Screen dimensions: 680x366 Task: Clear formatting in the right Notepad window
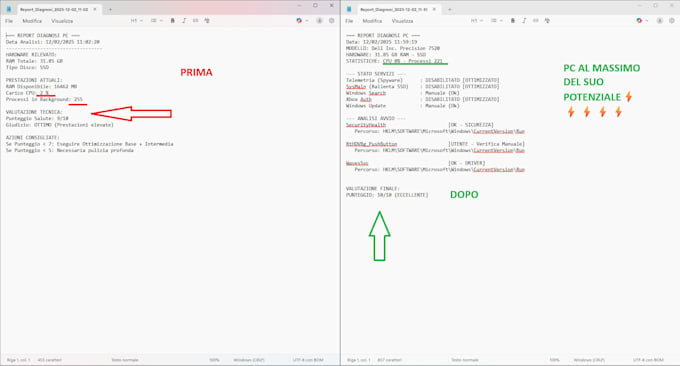pos(547,21)
